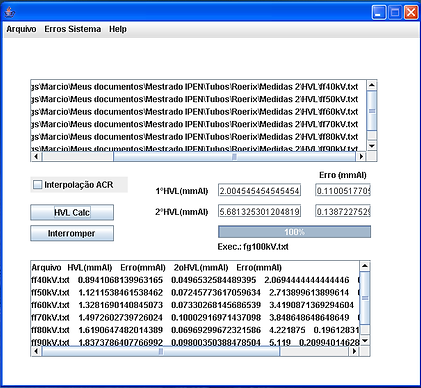Click file list scroll down arrow

372,146
